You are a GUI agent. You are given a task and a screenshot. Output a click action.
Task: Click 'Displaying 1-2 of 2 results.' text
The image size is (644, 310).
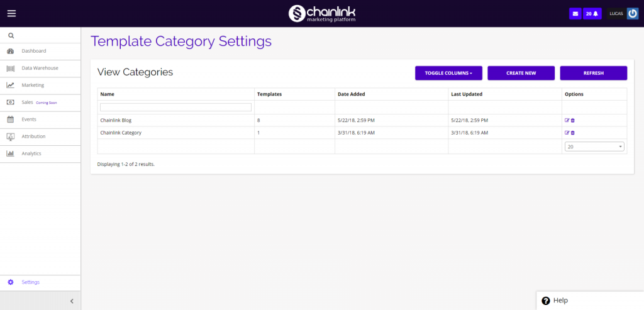(x=126, y=164)
